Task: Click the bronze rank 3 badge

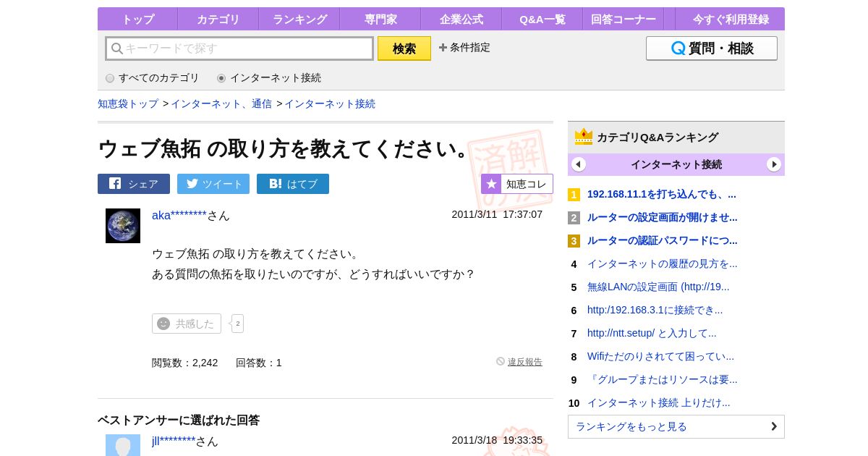Action: coord(574,241)
